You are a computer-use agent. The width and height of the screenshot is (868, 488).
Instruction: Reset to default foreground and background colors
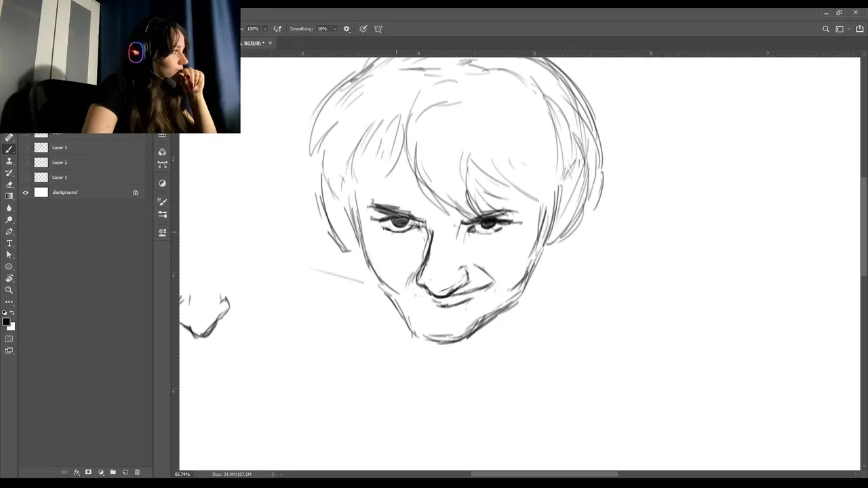tap(5, 312)
